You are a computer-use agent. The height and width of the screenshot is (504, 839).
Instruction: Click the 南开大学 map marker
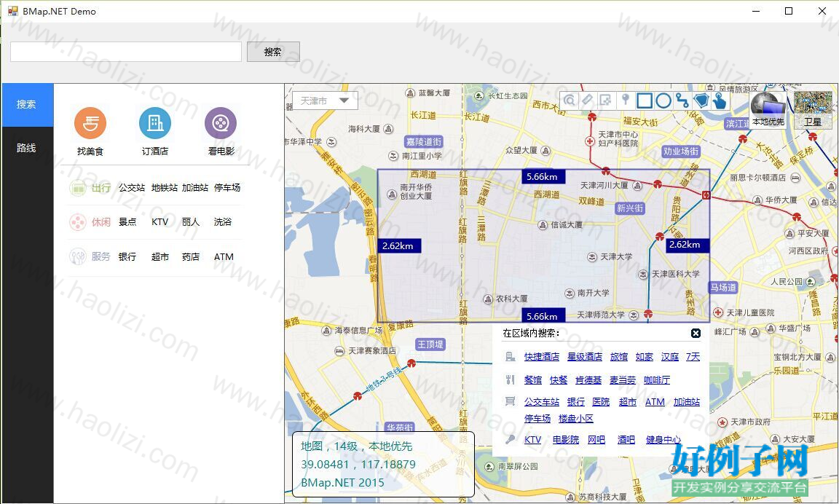pyautogui.click(x=570, y=294)
